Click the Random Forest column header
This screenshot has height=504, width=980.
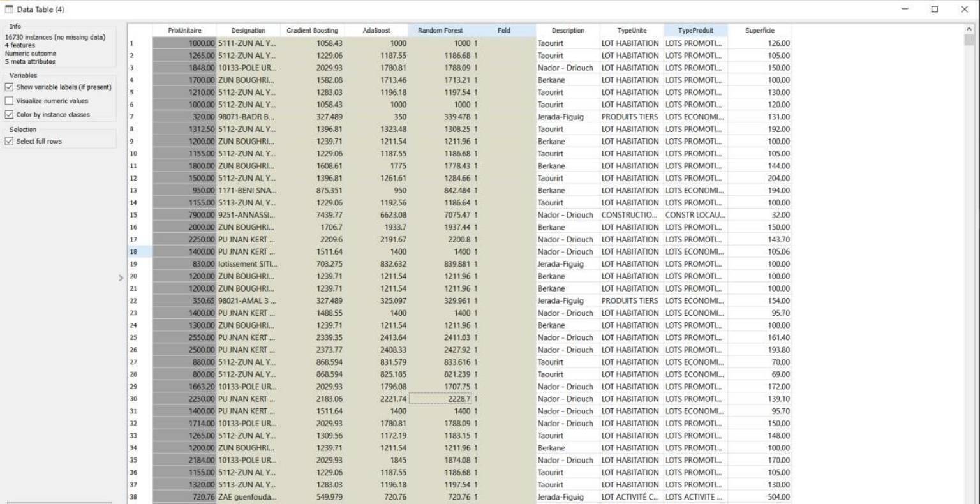(440, 31)
